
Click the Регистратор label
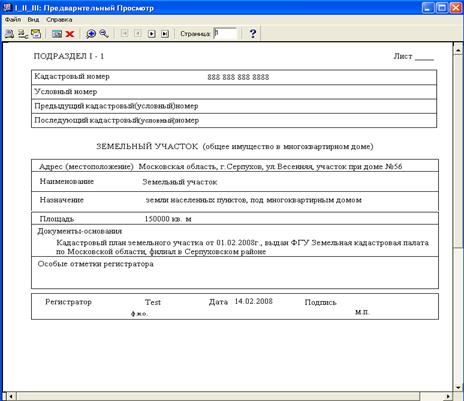68,302
